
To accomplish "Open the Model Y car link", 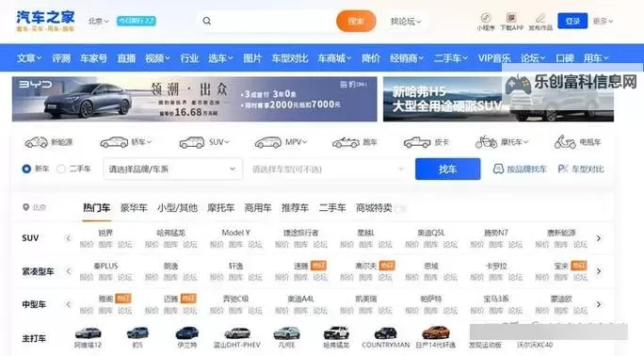I will [x=235, y=233].
